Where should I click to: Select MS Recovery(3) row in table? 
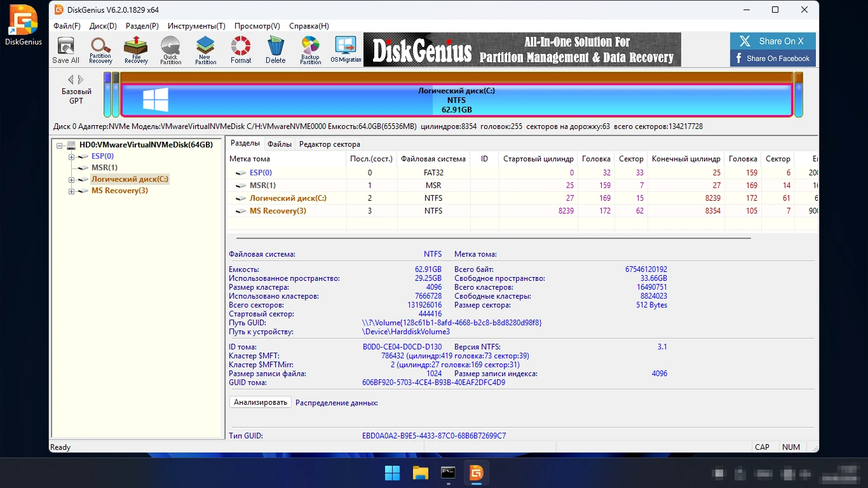(522, 211)
